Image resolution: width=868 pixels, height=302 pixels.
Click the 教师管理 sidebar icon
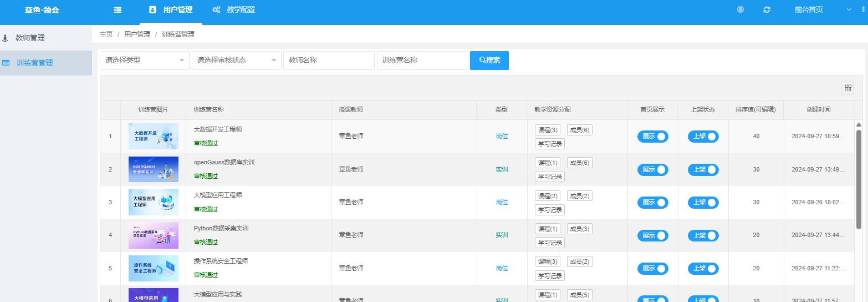(6, 38)
